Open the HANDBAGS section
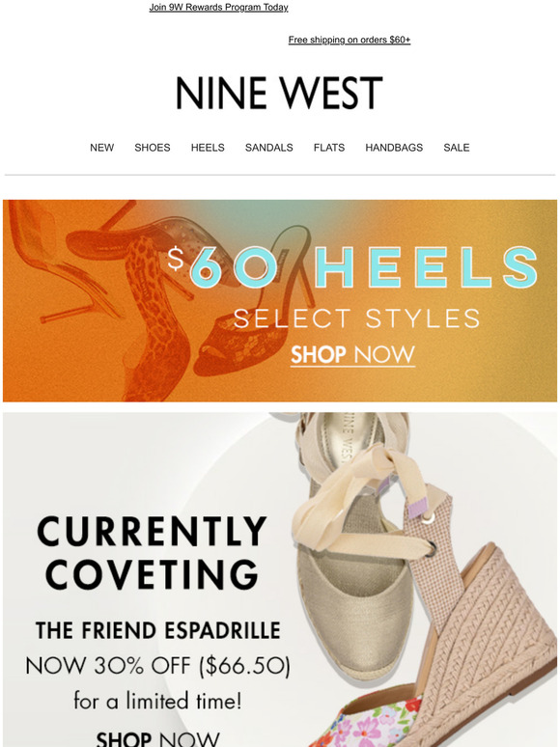This screenshot has height=747, width=560. [394, 148]
